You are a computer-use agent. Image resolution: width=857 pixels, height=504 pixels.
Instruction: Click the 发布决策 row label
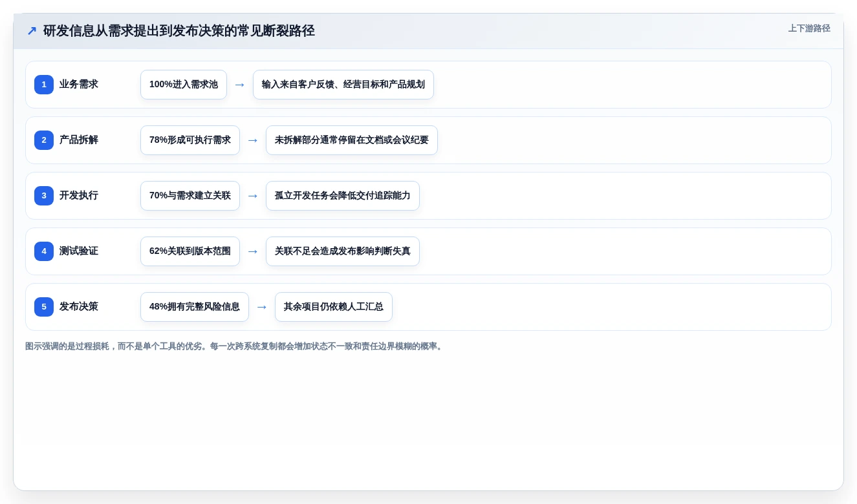click(79, 307)
